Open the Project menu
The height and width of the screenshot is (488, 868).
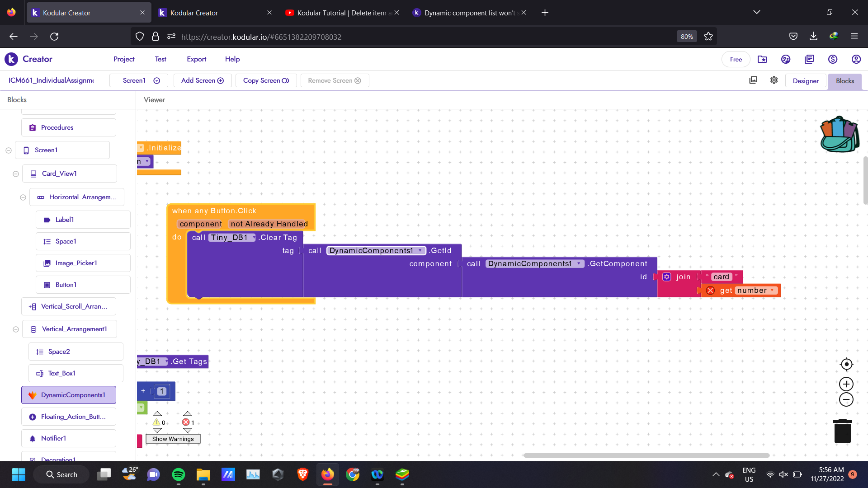tap(124, 59)
